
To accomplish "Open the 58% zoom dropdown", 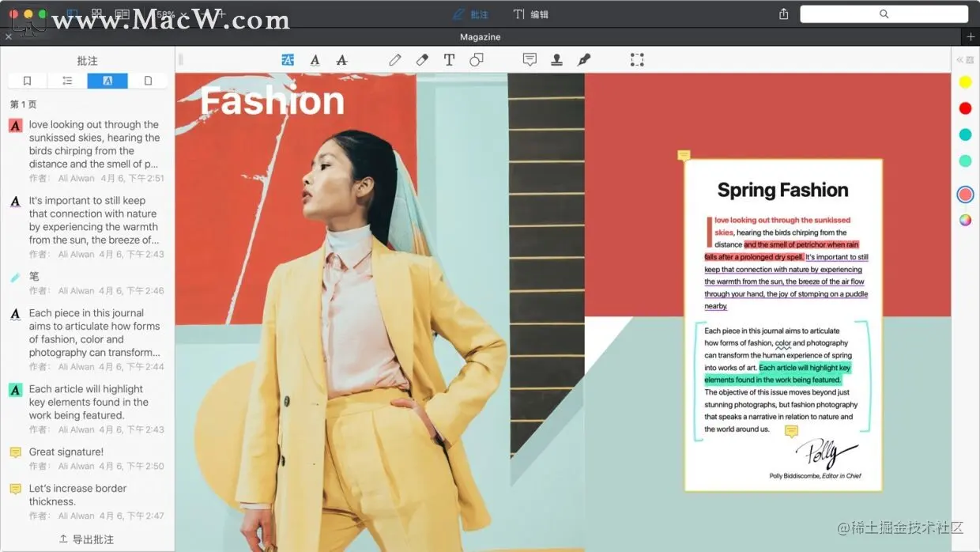I will pos(171,14).
